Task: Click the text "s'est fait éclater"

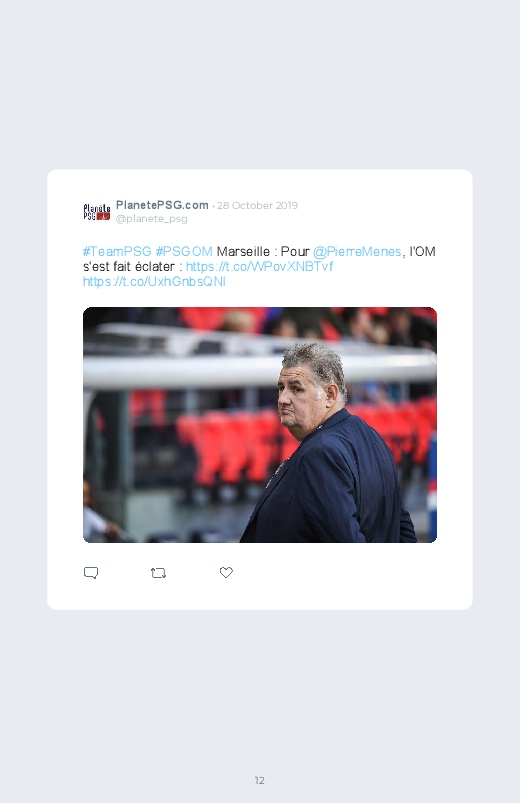Action: click(129, 266)
